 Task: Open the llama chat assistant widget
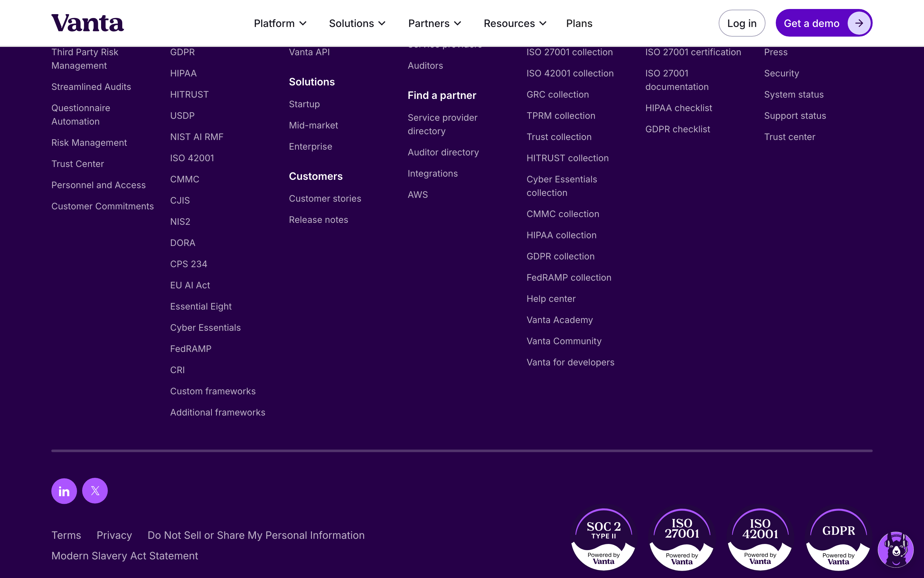[896, 550]
